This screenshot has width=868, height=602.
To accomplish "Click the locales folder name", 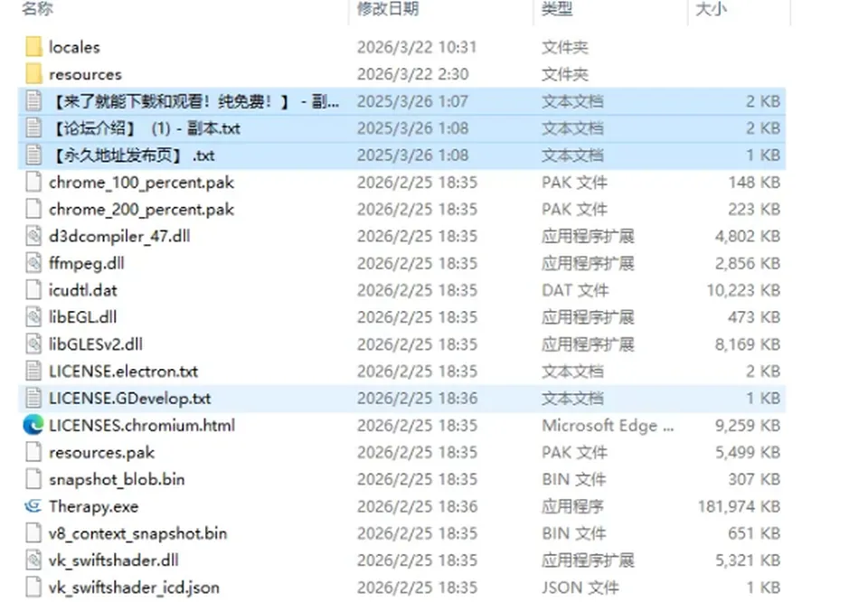I will 74,47.
